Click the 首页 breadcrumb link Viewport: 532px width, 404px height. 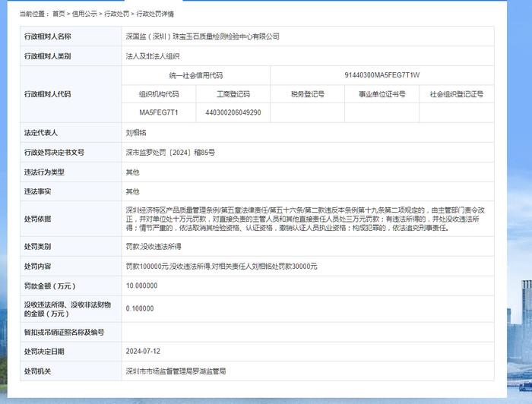coord(59,14)
